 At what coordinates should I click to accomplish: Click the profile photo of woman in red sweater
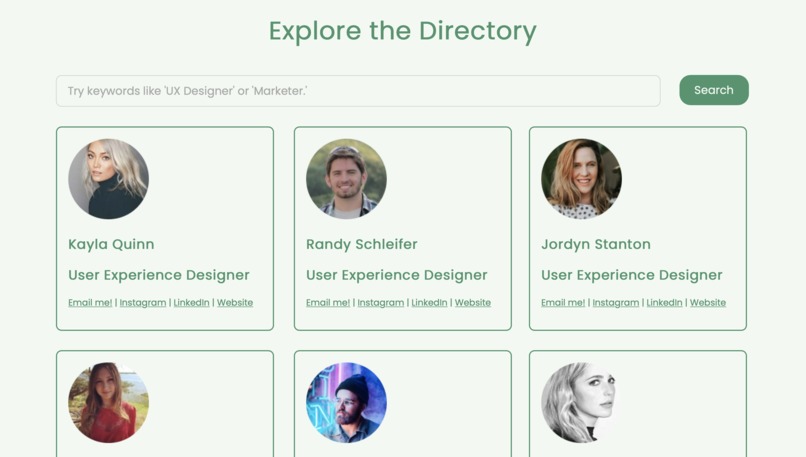tap(108, 403)
